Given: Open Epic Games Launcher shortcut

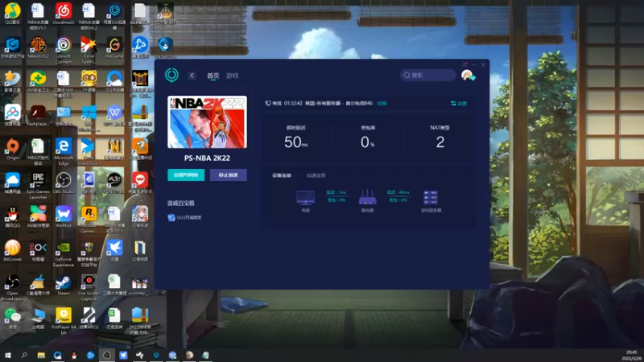Looking at the screenshot, I should coord(38,186).
